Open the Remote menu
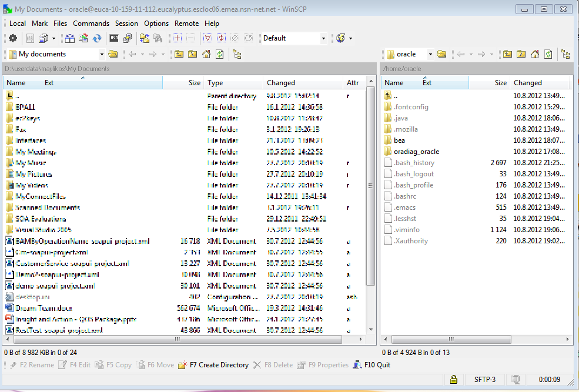Image resolution: width=579 pixels, height=392 pixels. click(x=186, y=24)
